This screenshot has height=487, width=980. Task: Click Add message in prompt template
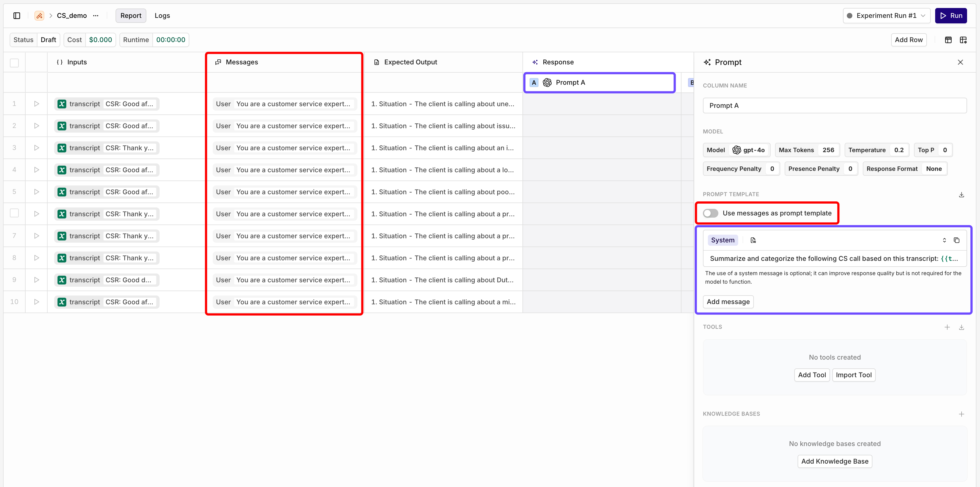(728, 302)
